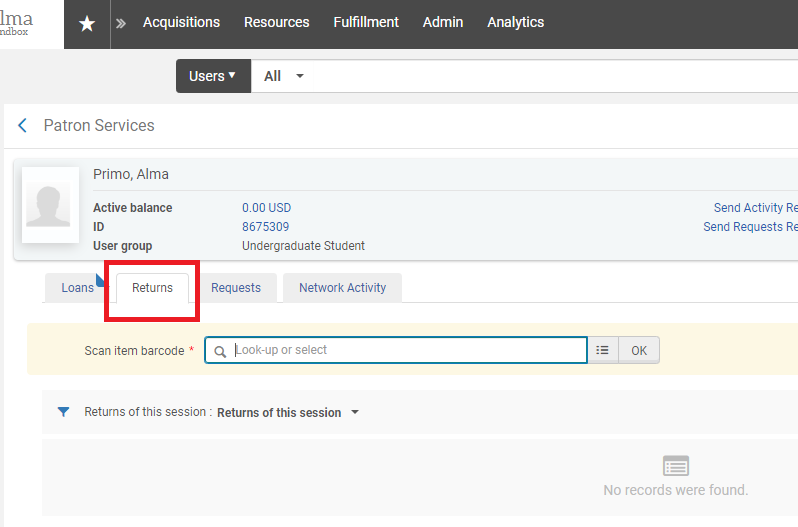Click the favorites star icon
This screenshot has width=798, height=527.
point(87,23)
